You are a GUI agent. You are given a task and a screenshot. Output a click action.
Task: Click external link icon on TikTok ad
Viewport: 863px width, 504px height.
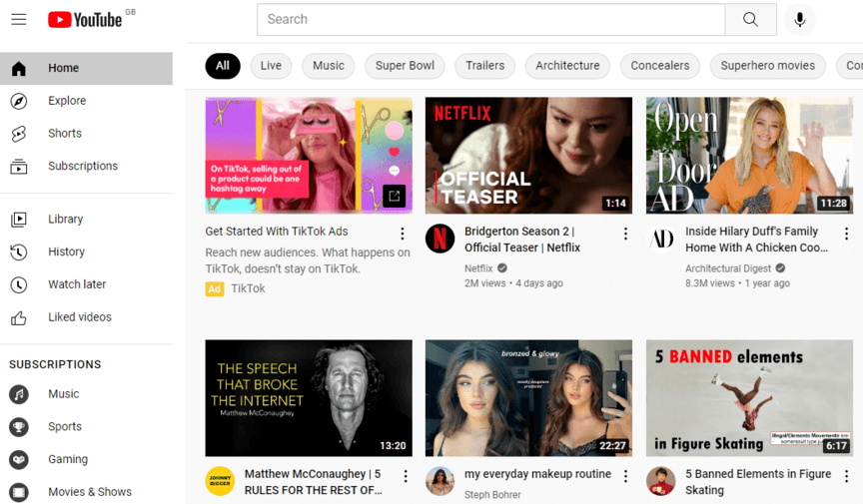click(395, 196)
